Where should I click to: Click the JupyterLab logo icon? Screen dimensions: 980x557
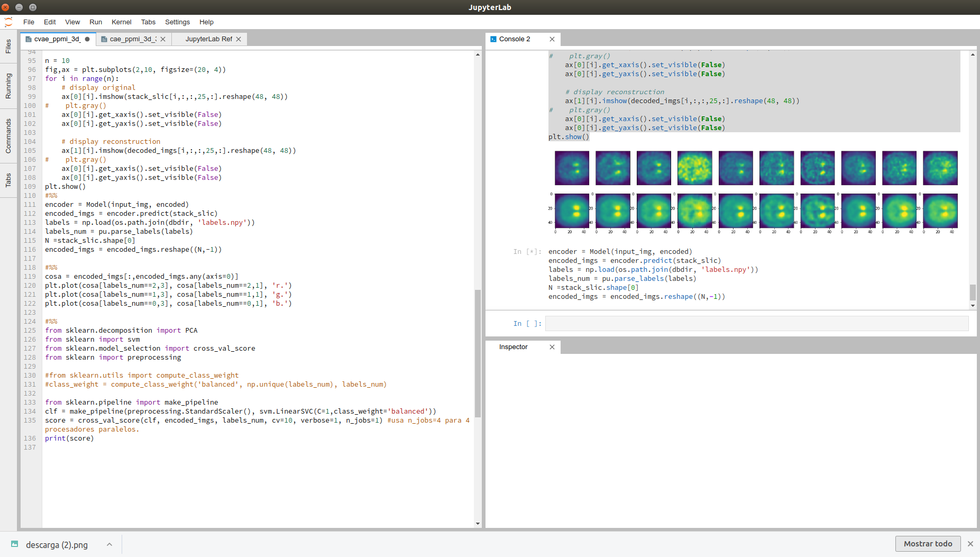click(x=8, y=22)
